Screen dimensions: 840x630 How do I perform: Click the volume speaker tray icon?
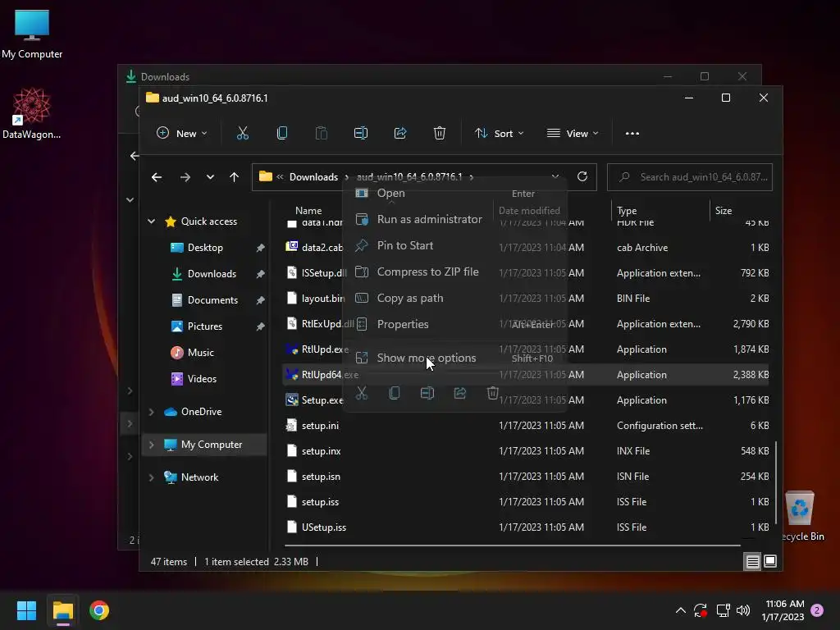(x=743, y=610)
